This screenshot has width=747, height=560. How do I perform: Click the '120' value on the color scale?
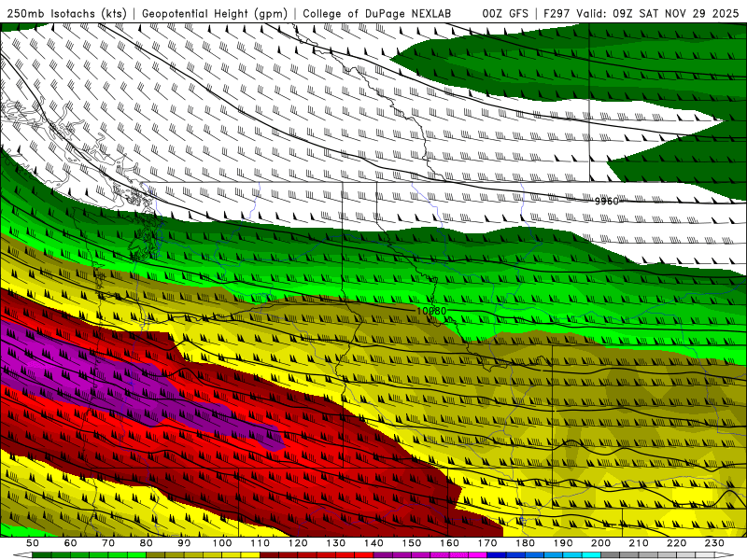tap(298, 543)
